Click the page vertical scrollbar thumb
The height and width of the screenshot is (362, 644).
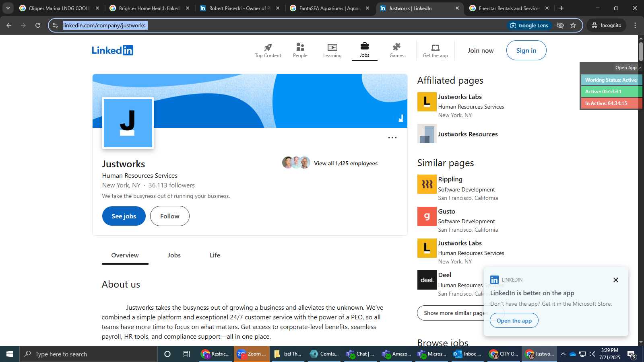(x=641, y=51)
